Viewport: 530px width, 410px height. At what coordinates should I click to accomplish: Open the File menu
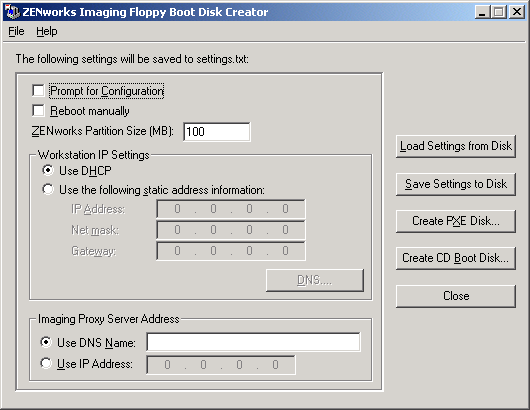(16, 31)
